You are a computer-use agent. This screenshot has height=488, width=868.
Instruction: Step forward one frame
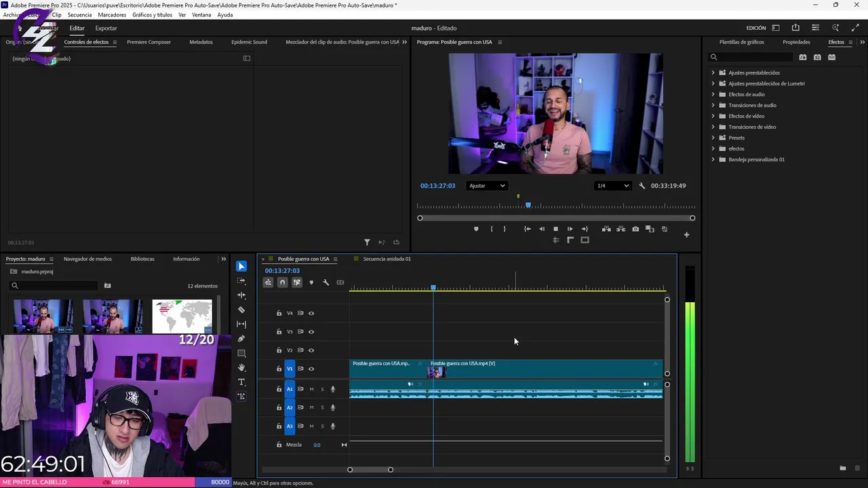[x=570, y=229]
